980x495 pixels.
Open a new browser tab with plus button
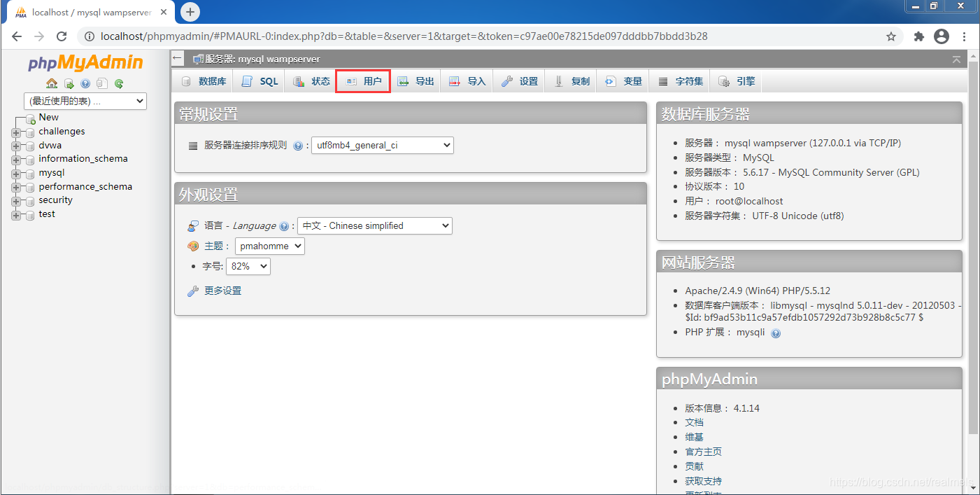(190, 12)
